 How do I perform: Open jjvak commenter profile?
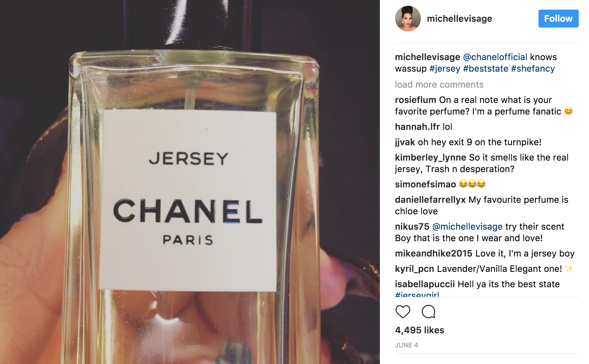point(405,142)
